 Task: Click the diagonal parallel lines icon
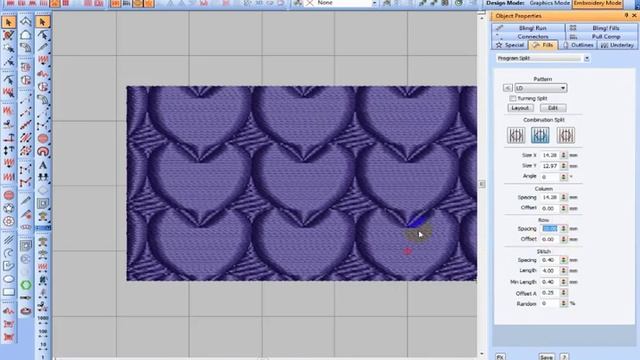tap(9, 240)
